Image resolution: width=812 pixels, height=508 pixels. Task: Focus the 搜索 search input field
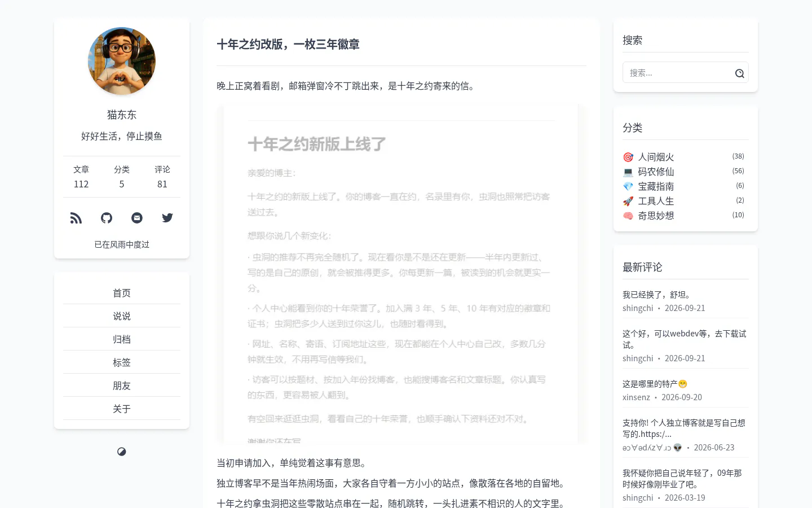click(686, 73)
